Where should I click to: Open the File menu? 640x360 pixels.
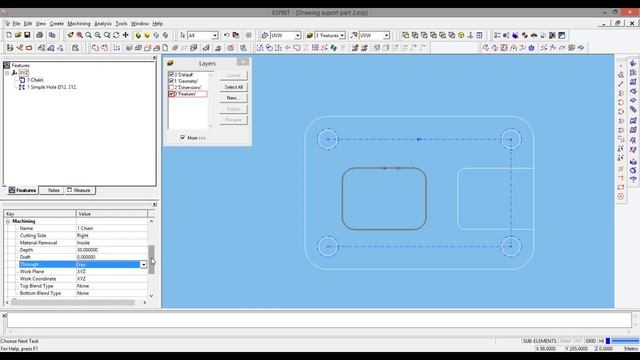tap(16, 24)
